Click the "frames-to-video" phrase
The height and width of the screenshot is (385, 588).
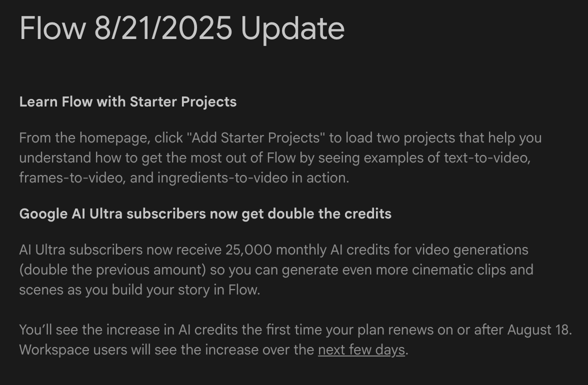[71, 177]
